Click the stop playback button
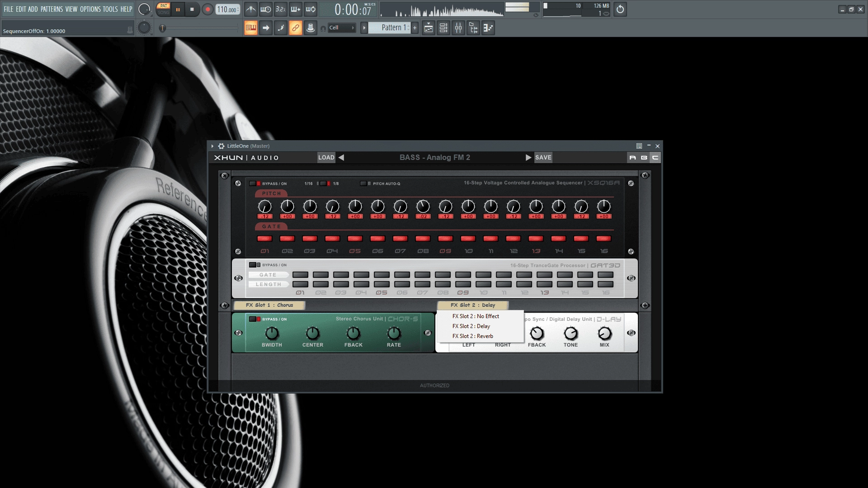The height and width of the screenshot is (488, 868). [x=192, y=9]
